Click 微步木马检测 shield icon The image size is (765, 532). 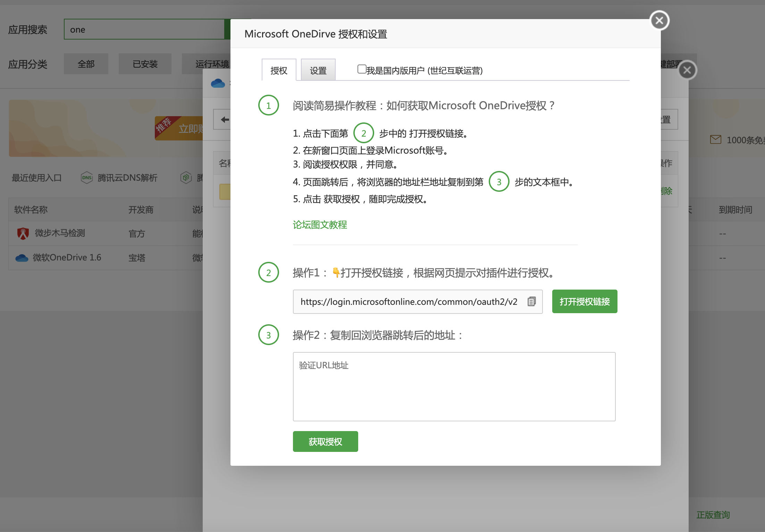(x=23, y=233)
